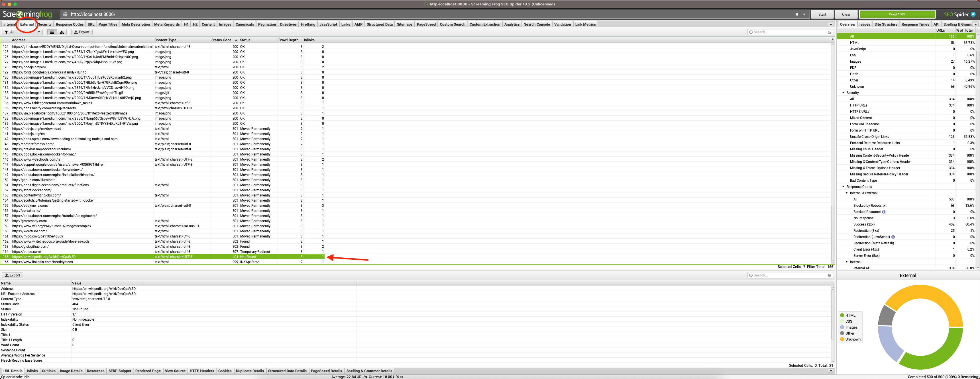Focus the lower panel search field

point(787,275)
